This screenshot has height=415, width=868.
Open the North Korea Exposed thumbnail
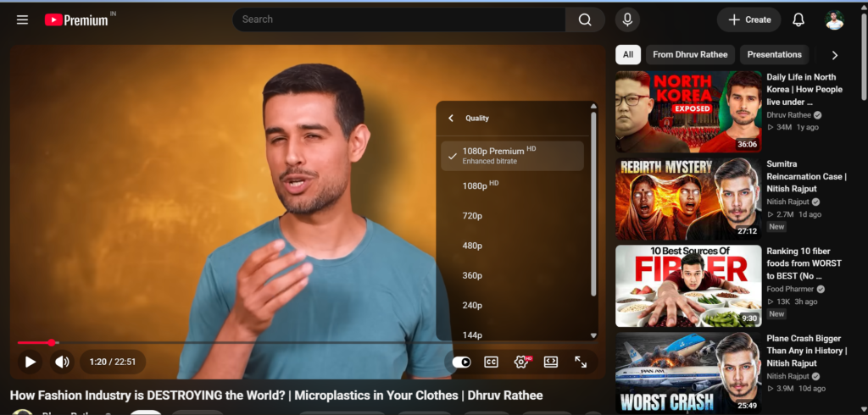tap(688, 112)
